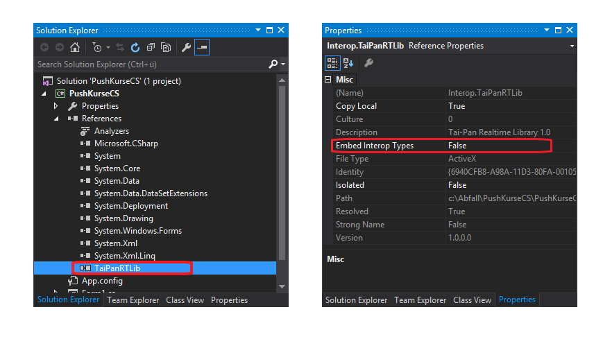Select the Analyzers item
Screen dimensions: 603x364
coord(112,131)
